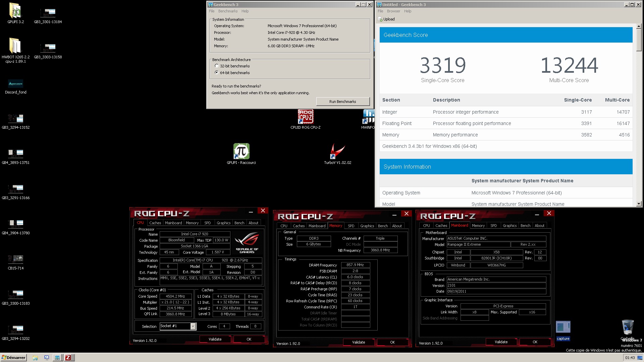Click the 13244 Multi-Core Score
Image resolution: width=644 pixels, height=362 pixels.
(x=569, y=65)
